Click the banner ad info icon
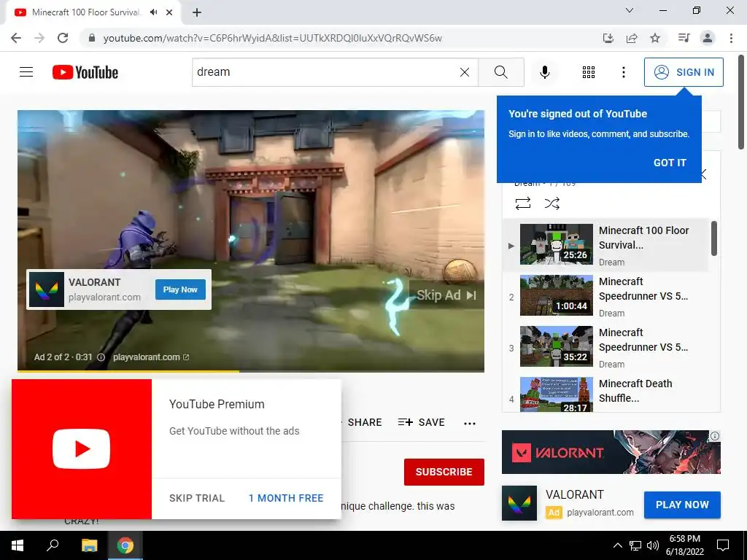The image size is (747, 560). [715, 436]
